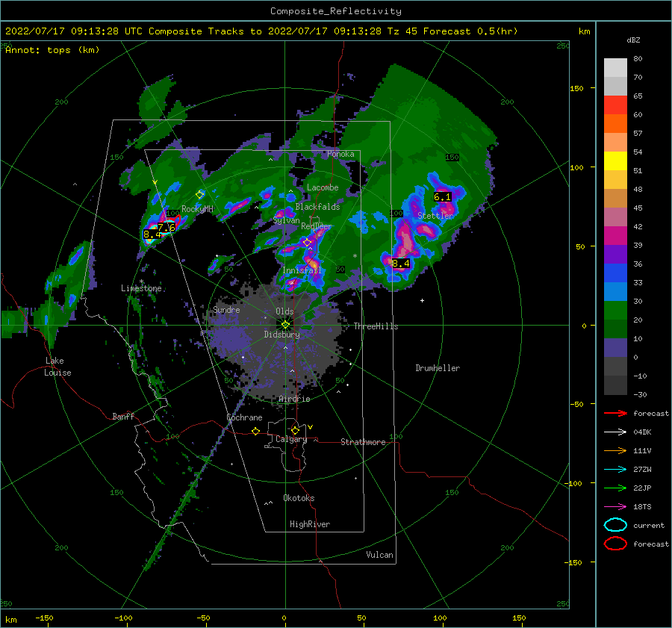Click the Didsbury city label

point(281,335)
